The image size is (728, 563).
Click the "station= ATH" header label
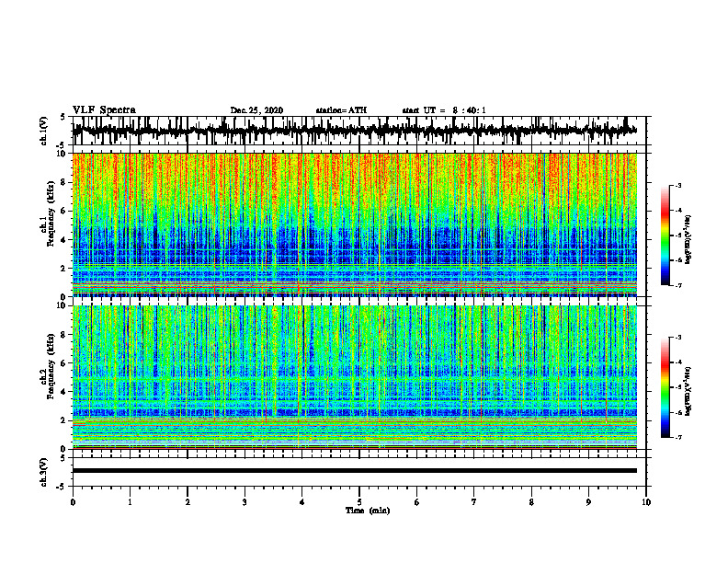(341, 110)
